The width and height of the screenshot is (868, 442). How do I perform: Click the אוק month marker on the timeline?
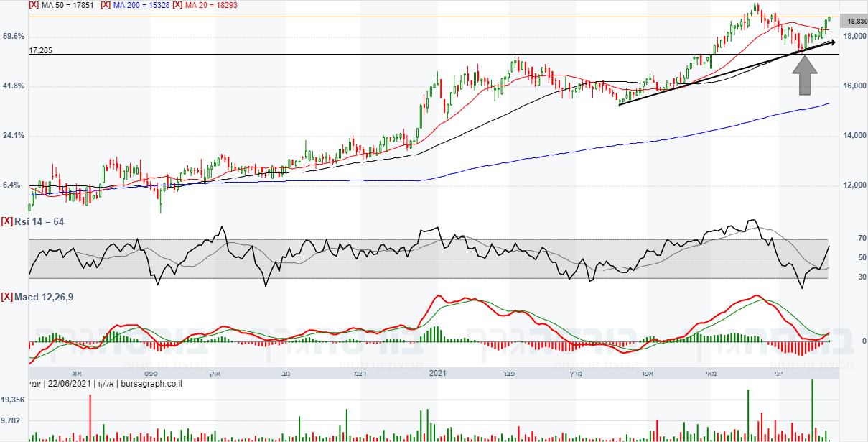tap(216, 374)
